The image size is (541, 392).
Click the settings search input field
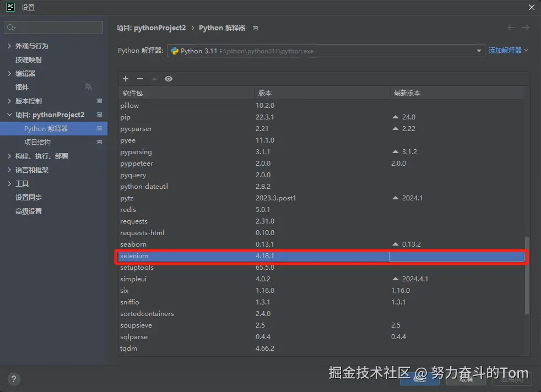tap(53, 28)
